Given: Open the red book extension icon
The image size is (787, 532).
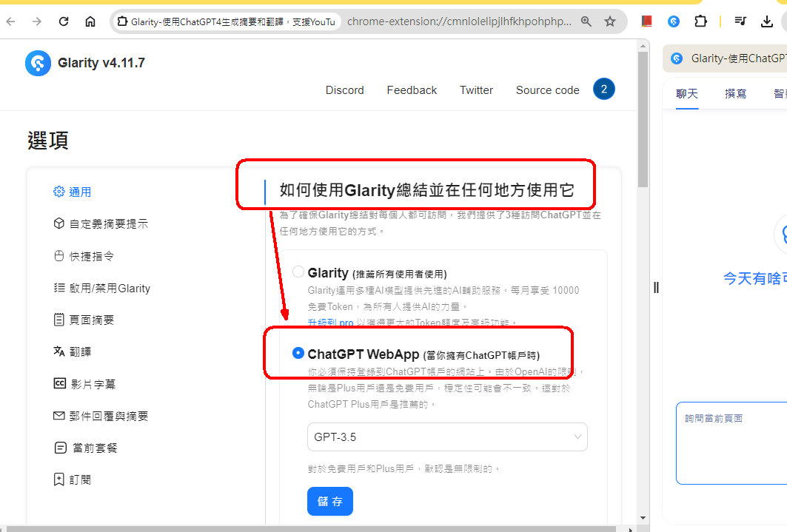Looking at the screenshot, I should point(646,21).
